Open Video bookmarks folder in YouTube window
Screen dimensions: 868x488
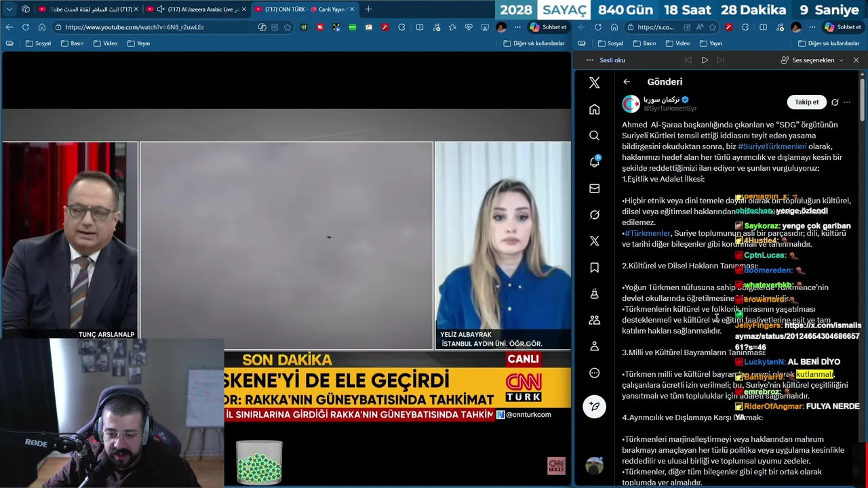pyautogui.click(x=105, y=43)
